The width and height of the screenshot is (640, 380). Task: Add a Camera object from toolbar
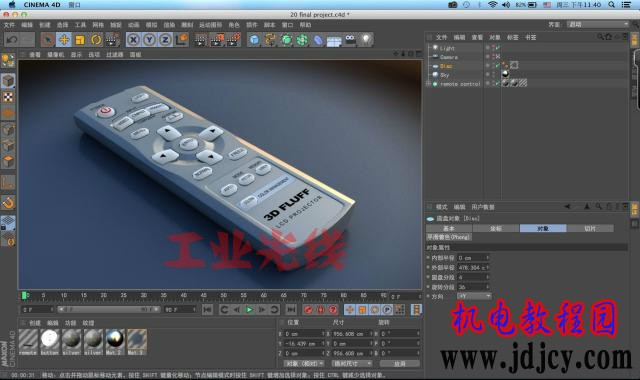(x=350, y=40)
